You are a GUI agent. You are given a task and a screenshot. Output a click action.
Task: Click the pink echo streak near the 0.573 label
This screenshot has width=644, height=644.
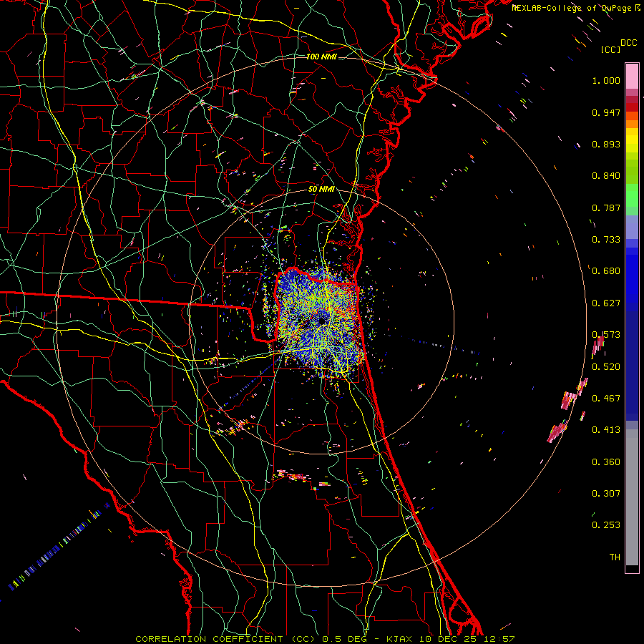[x=598, y=346]
